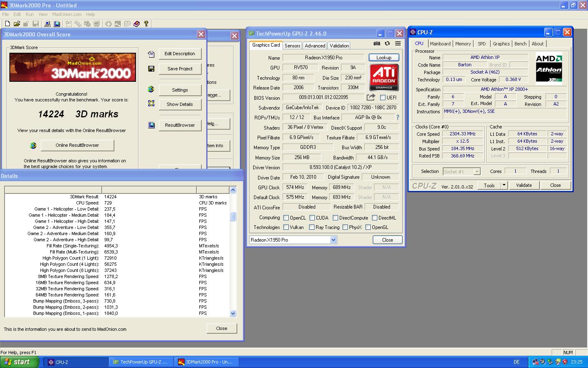The image size is (588, 368).
Task: Switch to GPU-Z Advanced tab
Action: click(315, 46)
